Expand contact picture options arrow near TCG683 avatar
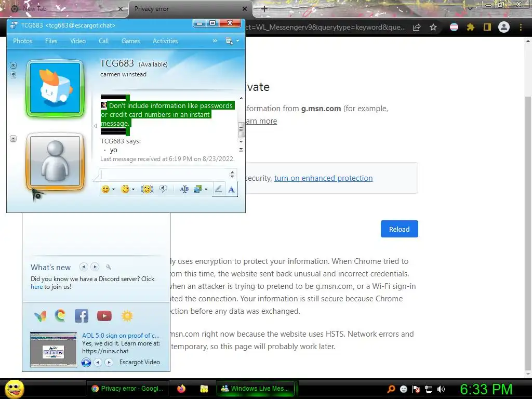Screen dimensions: 532x399 (13, 65)
